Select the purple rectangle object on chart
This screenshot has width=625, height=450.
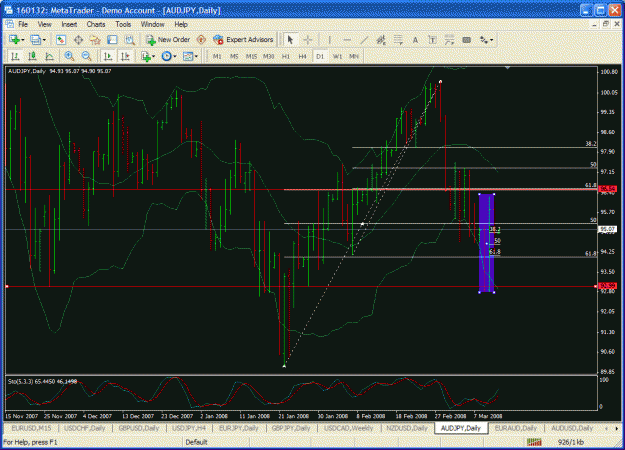click(x=486, y=243)
